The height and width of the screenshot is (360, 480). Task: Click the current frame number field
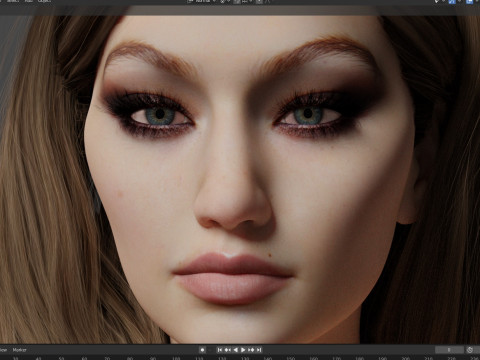coord(449,350)
